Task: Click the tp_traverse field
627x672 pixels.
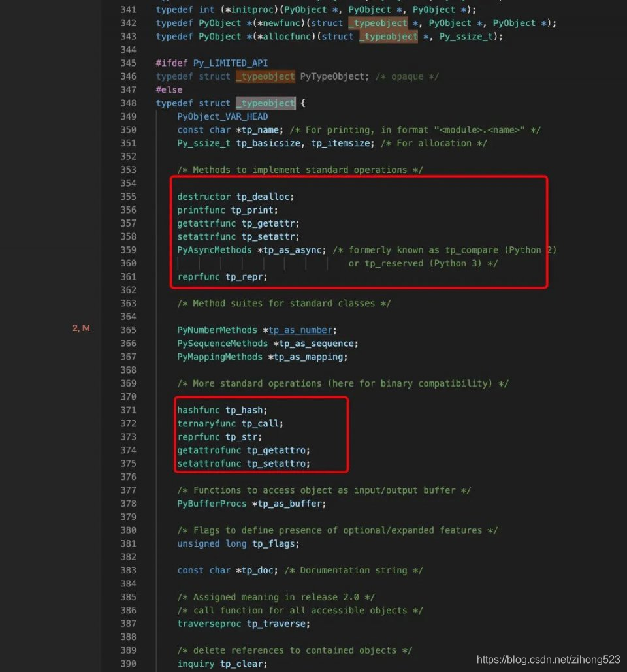Action: 276,624
